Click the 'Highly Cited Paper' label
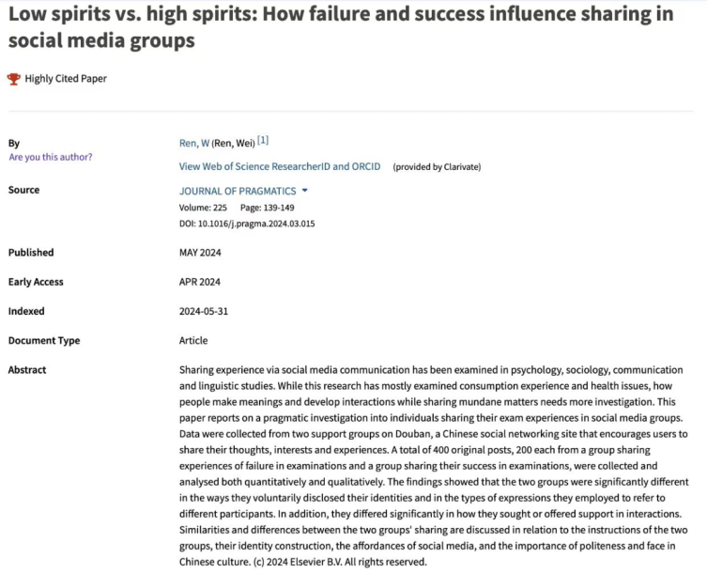Screen dimensions: 707x588 pos(66,79)
